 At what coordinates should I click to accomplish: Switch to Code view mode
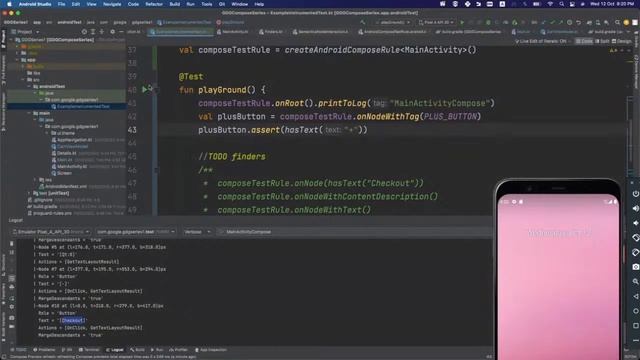coord(584,41)
